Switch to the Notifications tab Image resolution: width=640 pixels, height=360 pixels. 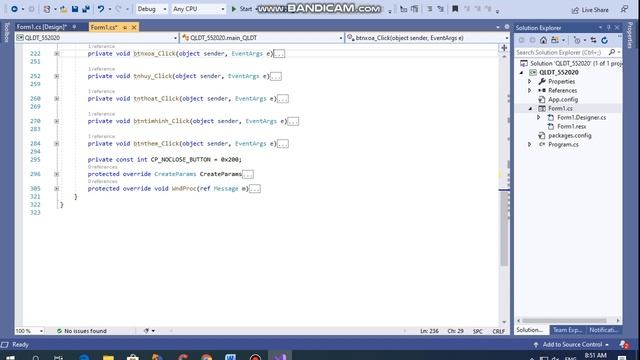[x=603, y=330]
